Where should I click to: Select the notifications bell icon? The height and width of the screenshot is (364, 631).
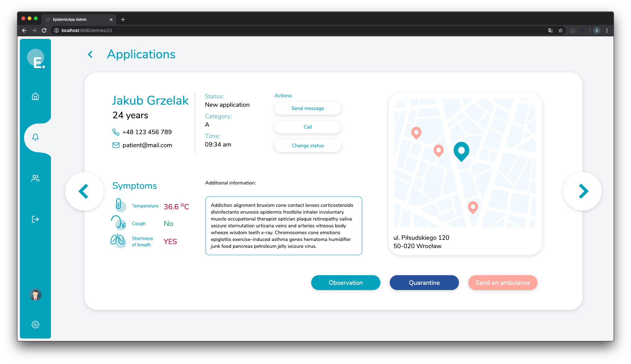(35, 137)
